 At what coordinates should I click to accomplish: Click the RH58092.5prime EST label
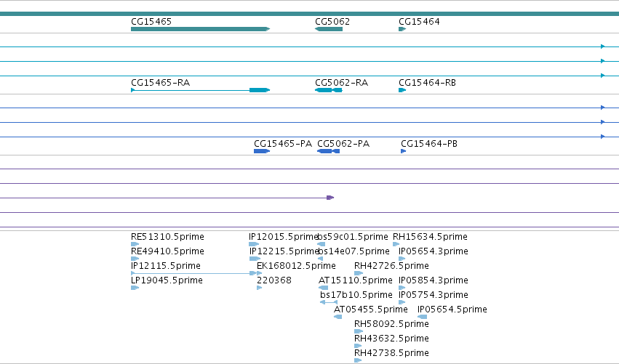click(391, 324)
